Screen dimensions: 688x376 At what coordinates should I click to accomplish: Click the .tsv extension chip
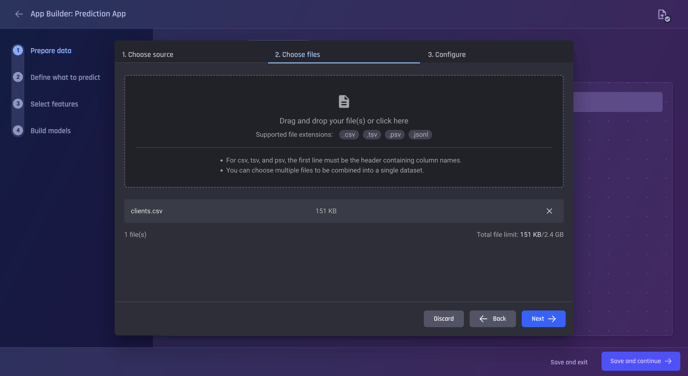coord(372,135)
